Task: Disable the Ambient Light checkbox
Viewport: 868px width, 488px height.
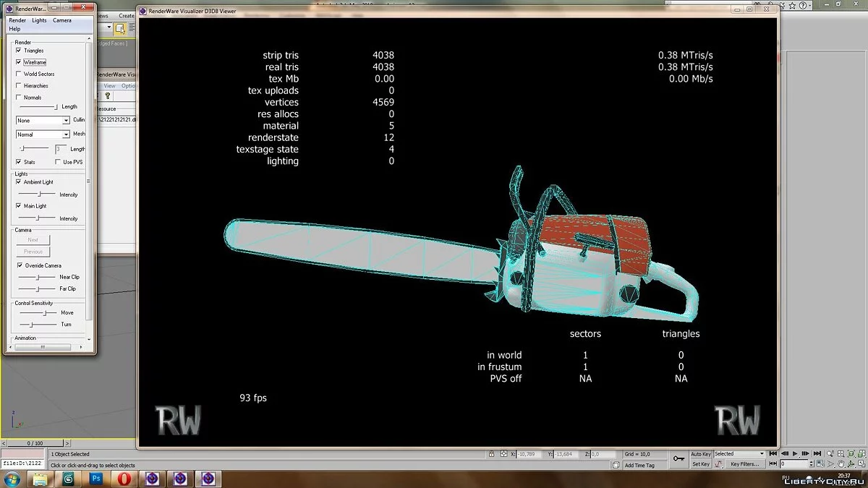Action: coord(19,182)
